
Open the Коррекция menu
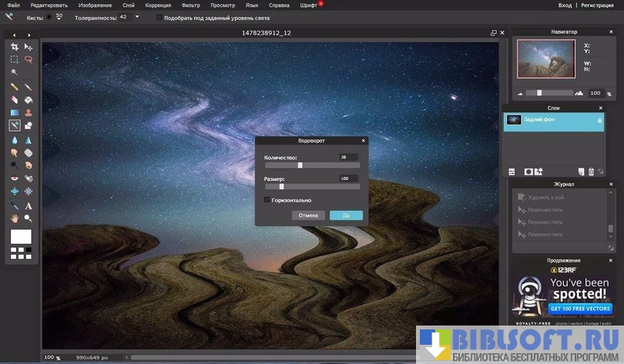(x=158, y=5)
